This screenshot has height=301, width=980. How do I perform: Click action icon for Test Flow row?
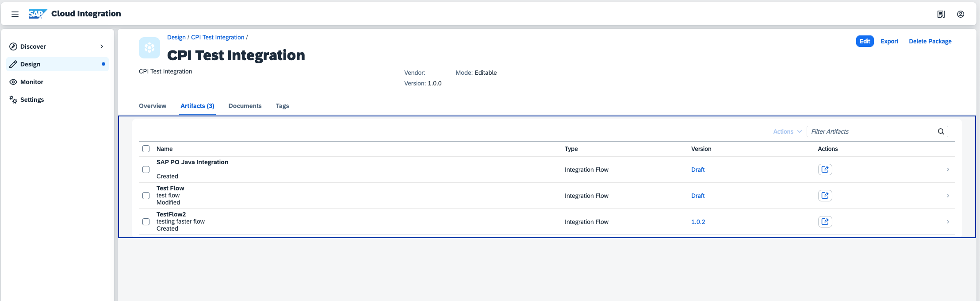(825, 196)
